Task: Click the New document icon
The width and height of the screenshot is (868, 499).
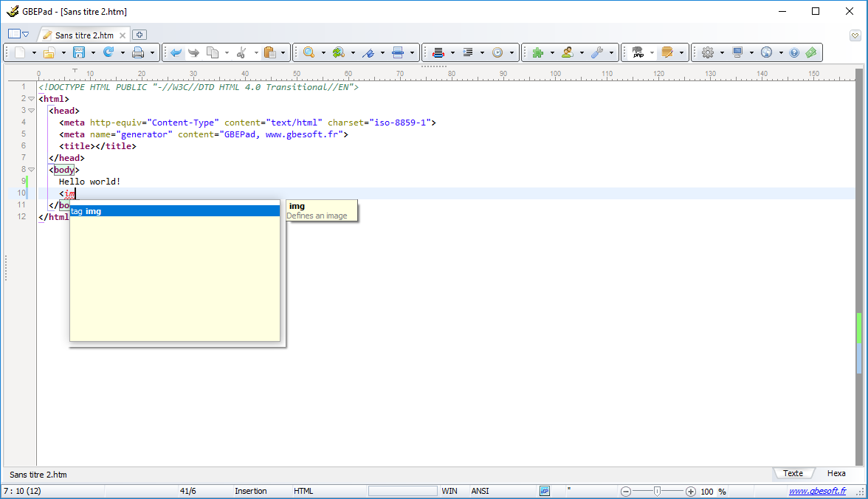Action: coord(20,52)
